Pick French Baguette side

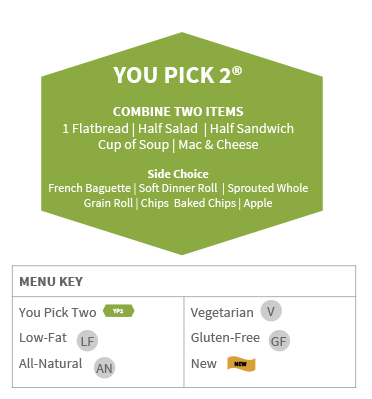89,188
